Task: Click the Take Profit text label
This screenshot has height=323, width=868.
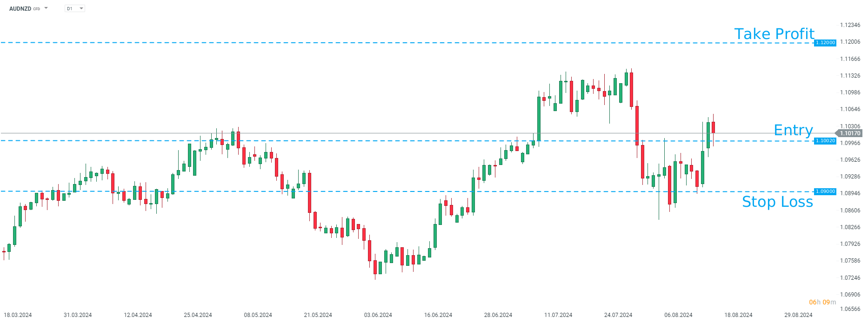Action: tap(774, 34)
